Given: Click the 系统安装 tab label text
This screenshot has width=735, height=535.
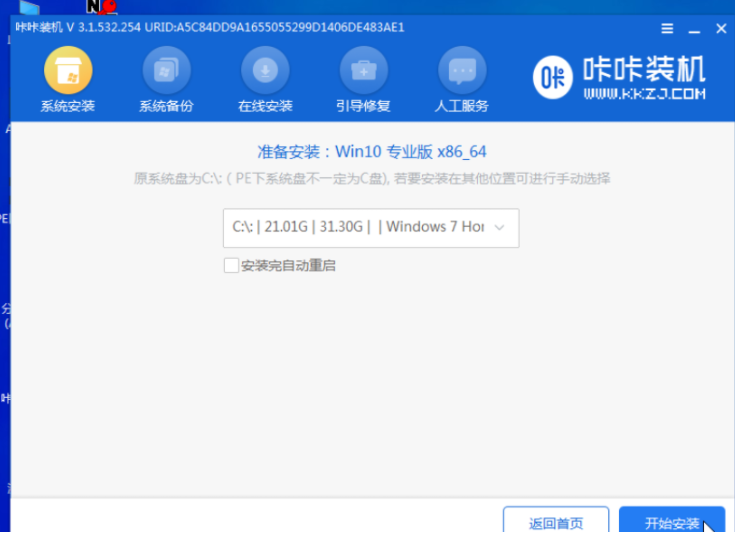Looking at the screenshot, I should click(x=68, y=106).
